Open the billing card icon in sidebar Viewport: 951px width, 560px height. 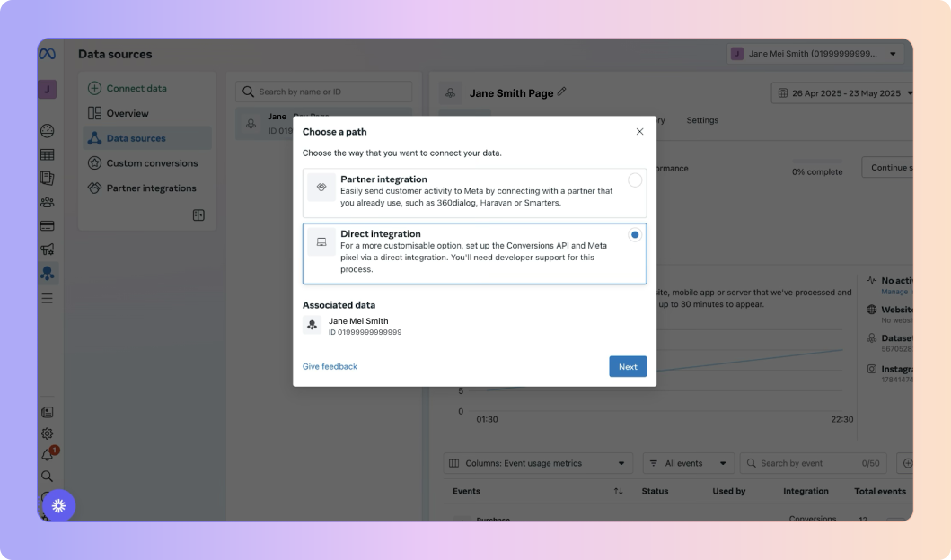48,225
